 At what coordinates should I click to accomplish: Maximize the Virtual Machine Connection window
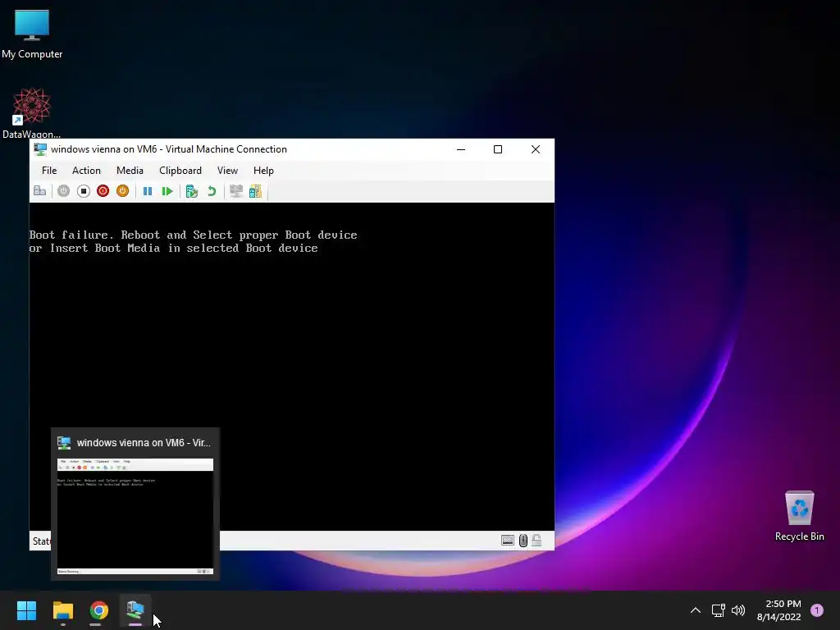pyautogui.click(x=498, y=149)
